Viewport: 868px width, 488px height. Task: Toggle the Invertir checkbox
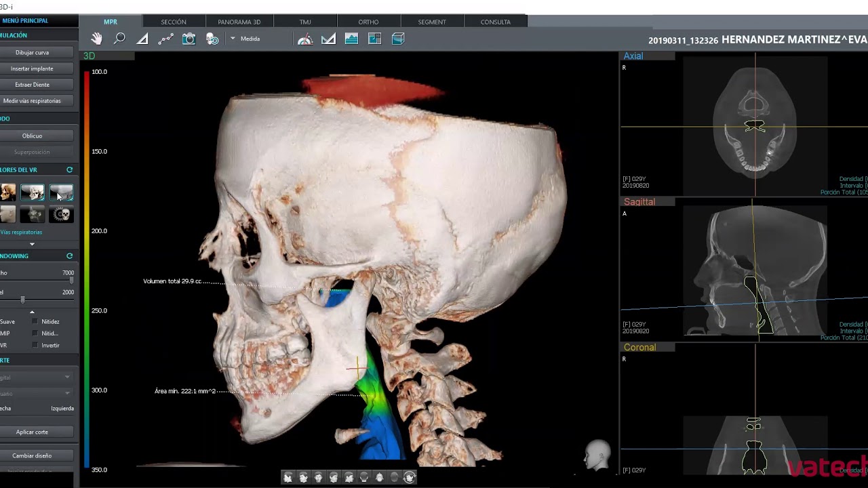tap(35, 345)
